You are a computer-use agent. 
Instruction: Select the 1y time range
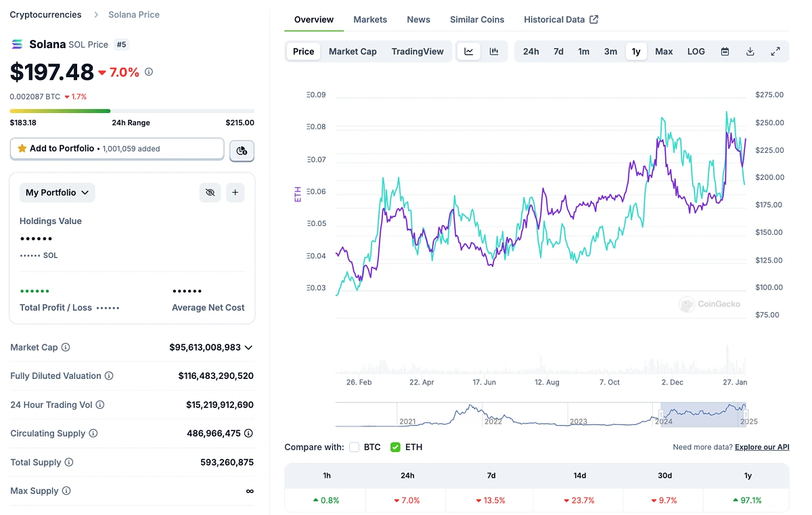coord(636,51)
